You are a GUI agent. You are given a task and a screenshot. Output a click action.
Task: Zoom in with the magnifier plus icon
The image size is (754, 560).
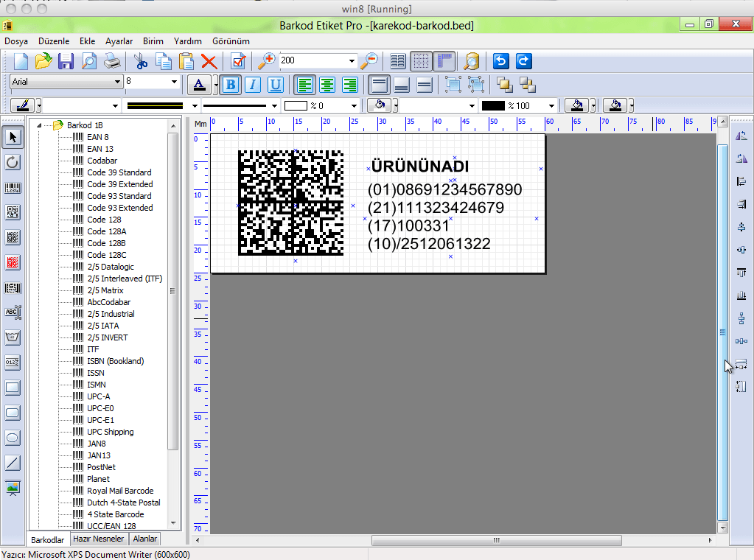266,61
